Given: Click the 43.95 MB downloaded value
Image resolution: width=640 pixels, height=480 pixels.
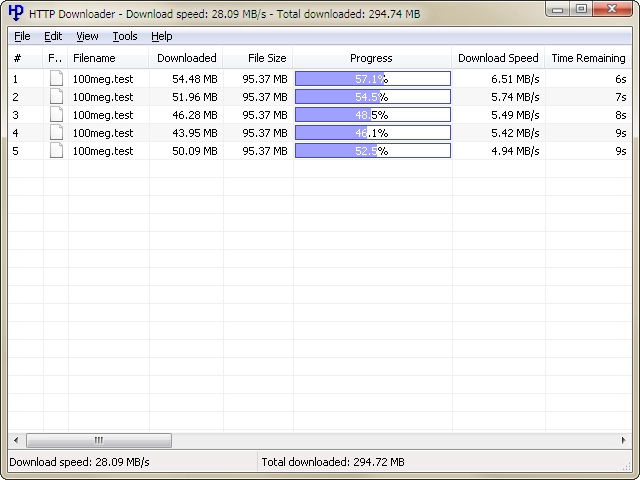Looking at the screenshot, I should 195,133.
